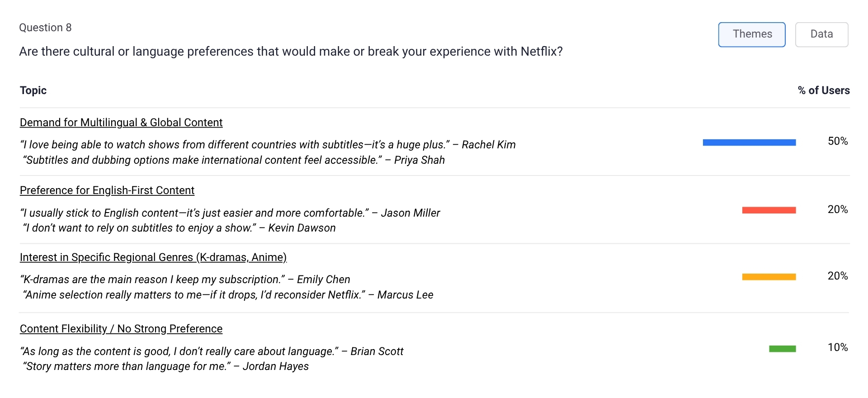Open Preference for English-First Content topic
Image resolution: width=868 pixels, height=398 pixels.
point(107,190)
